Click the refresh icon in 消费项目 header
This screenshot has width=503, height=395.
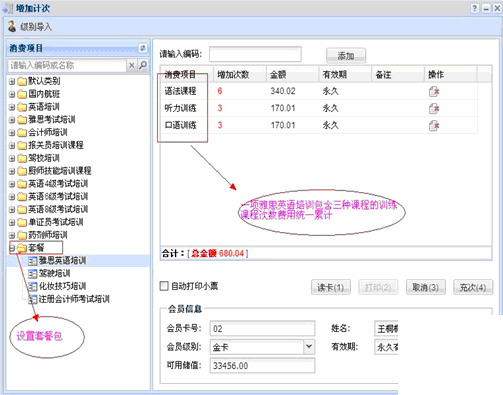[143, 48]
